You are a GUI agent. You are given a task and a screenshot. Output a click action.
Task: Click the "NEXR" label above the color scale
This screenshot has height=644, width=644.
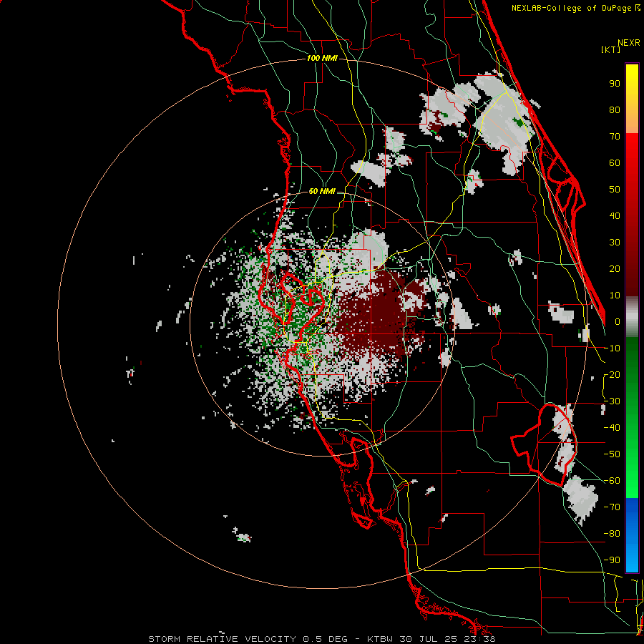[x=629, y=43]
